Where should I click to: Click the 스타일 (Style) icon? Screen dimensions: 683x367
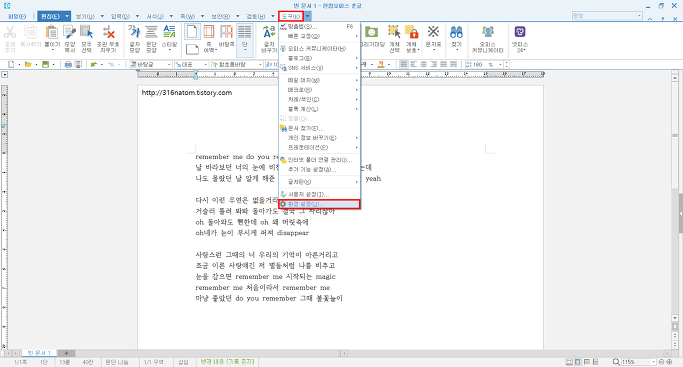(169, 32)
